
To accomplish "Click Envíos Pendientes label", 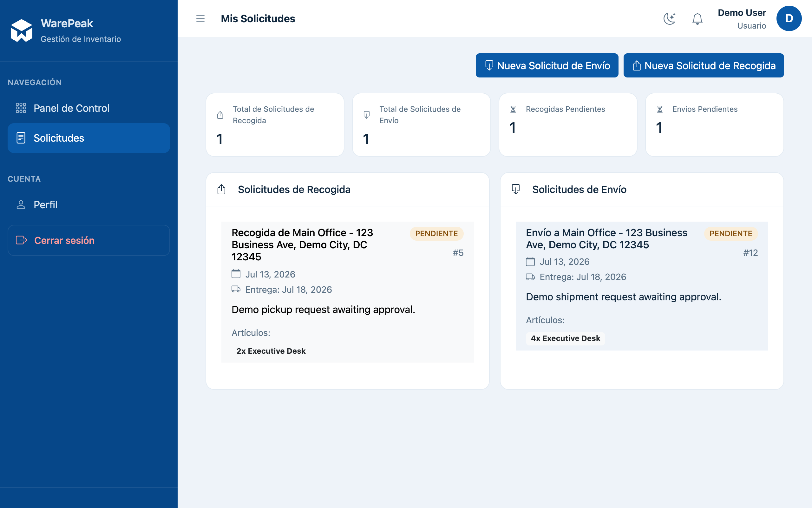I will point(704,109).
